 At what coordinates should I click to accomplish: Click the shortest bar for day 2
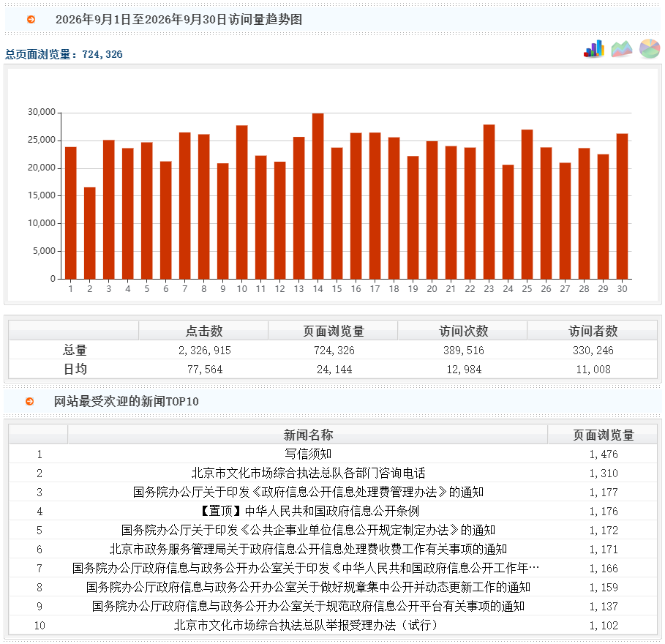tap(90, 233)
